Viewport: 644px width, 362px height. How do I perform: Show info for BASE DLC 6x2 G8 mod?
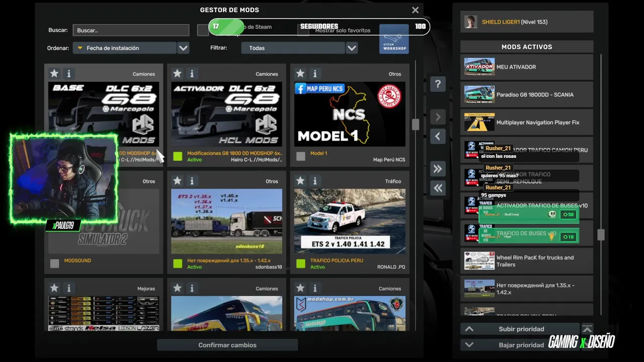pyautogui.click(x=69, y=73)
